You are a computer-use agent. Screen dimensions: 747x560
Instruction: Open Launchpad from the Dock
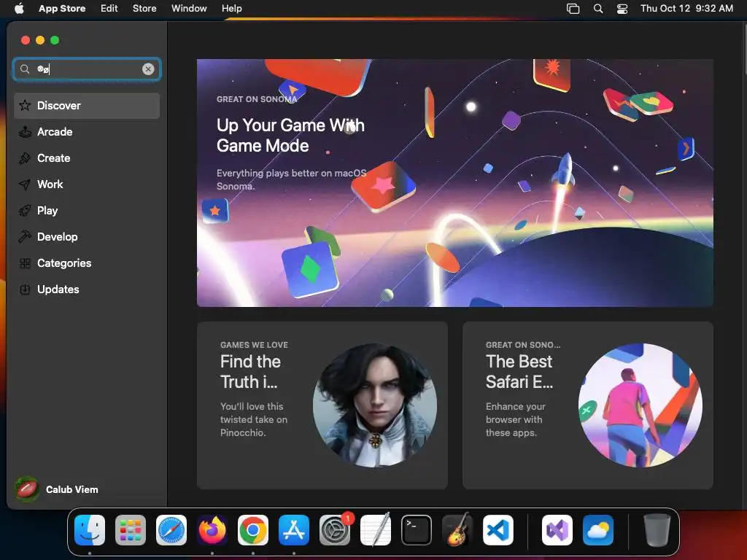coord(131,530)
